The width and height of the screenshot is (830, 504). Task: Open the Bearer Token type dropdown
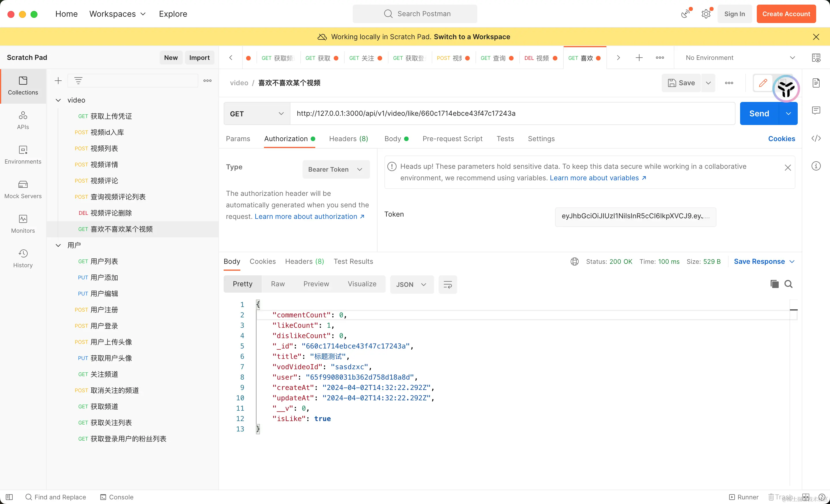click(x=335, y=169)
